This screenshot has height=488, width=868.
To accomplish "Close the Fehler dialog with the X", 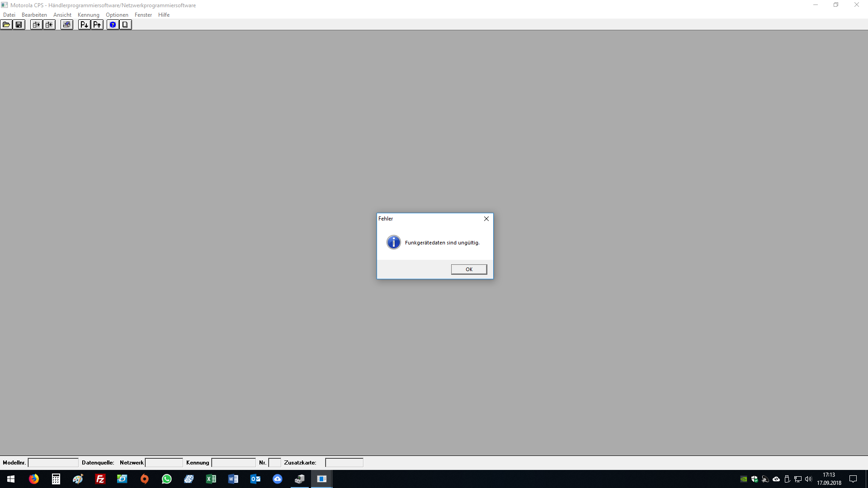I will click(486, 219).
